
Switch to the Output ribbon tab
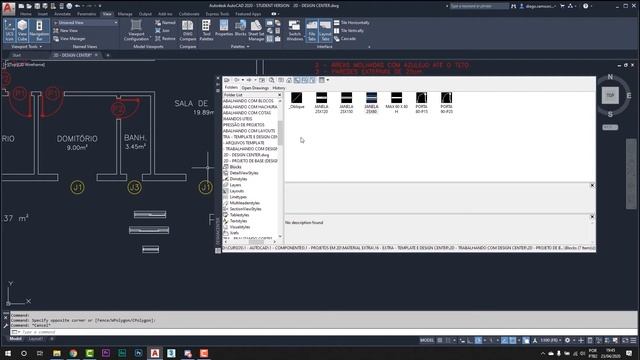coord(145,14)
